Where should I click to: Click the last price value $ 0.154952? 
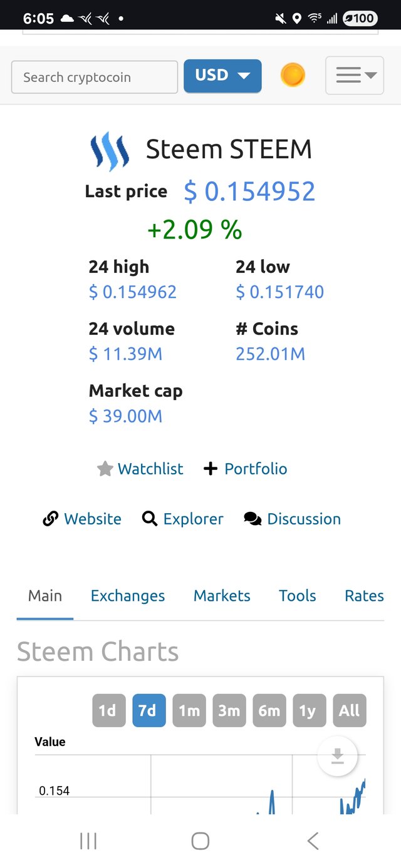coord(249,191)
